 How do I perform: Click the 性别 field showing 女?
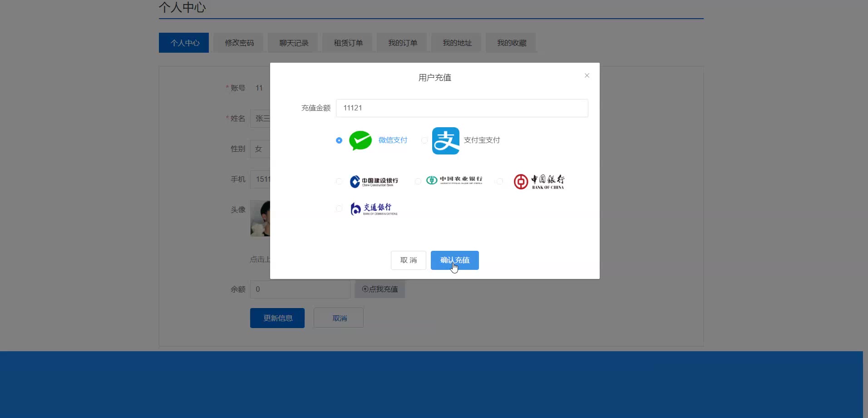(260, 149)
